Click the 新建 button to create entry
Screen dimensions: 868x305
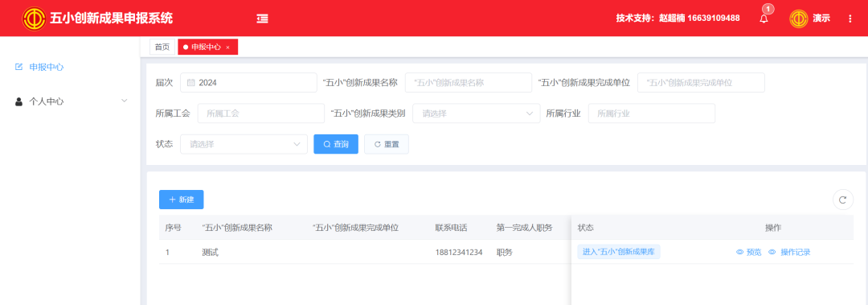click(181, 200)
